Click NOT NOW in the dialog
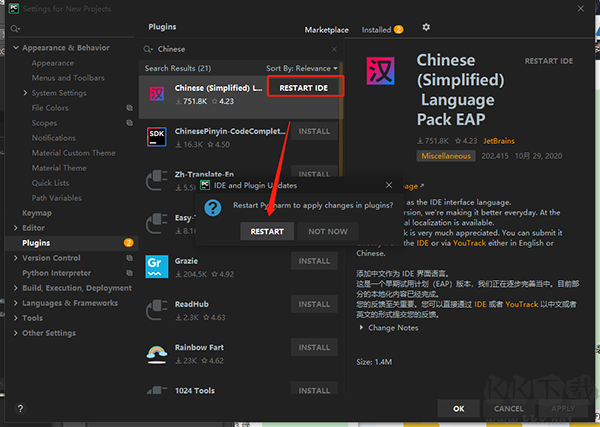 coord(328,231)
